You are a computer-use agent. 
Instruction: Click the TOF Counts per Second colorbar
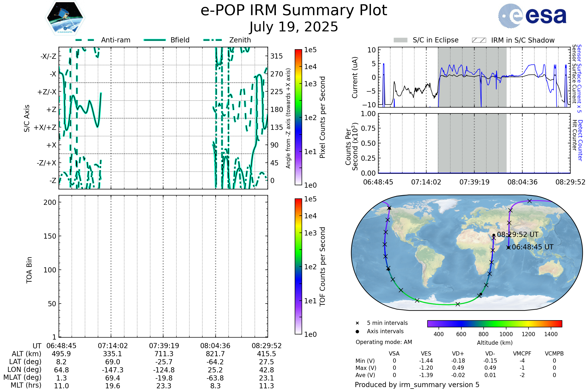tap(298, 266)
